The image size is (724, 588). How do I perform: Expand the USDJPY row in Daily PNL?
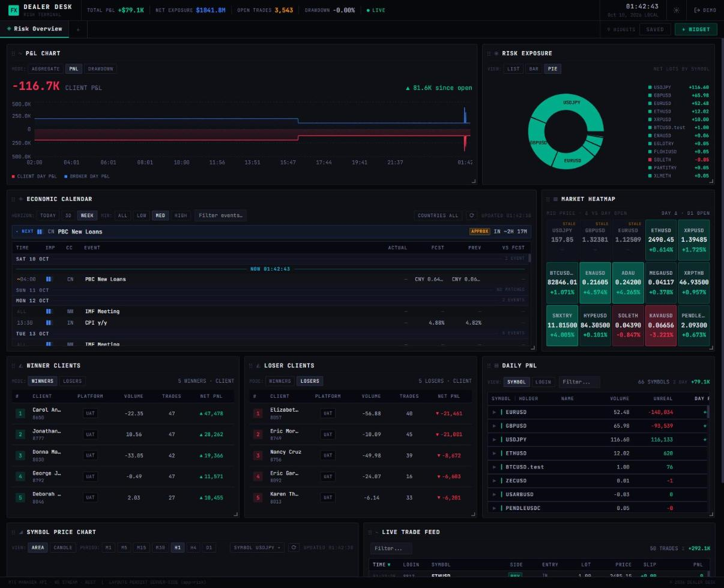[x=494, y=440]
